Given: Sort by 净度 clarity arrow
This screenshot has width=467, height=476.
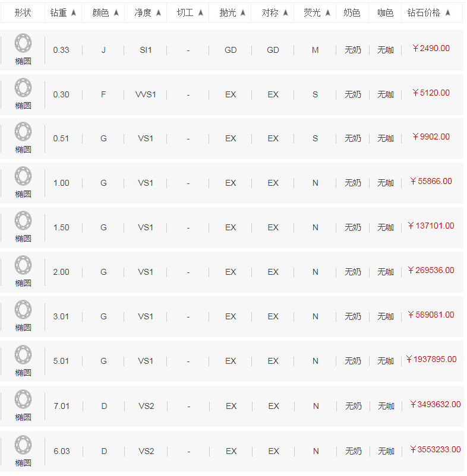Looking at the screenshot, I should [x=158, y=12].
